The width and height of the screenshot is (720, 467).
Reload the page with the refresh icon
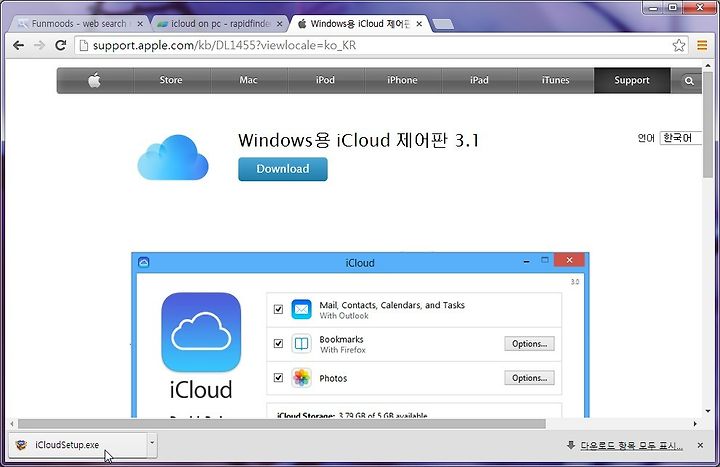click(61, 45)
